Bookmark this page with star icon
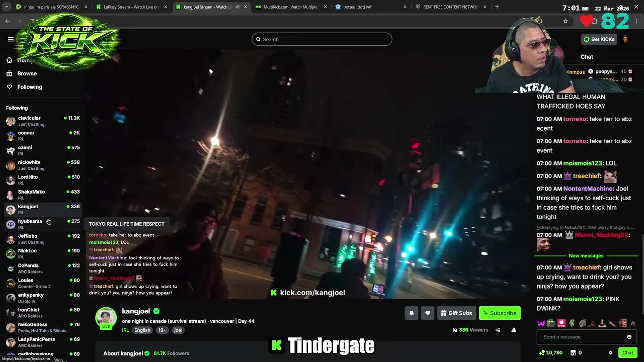 point(566,21)
